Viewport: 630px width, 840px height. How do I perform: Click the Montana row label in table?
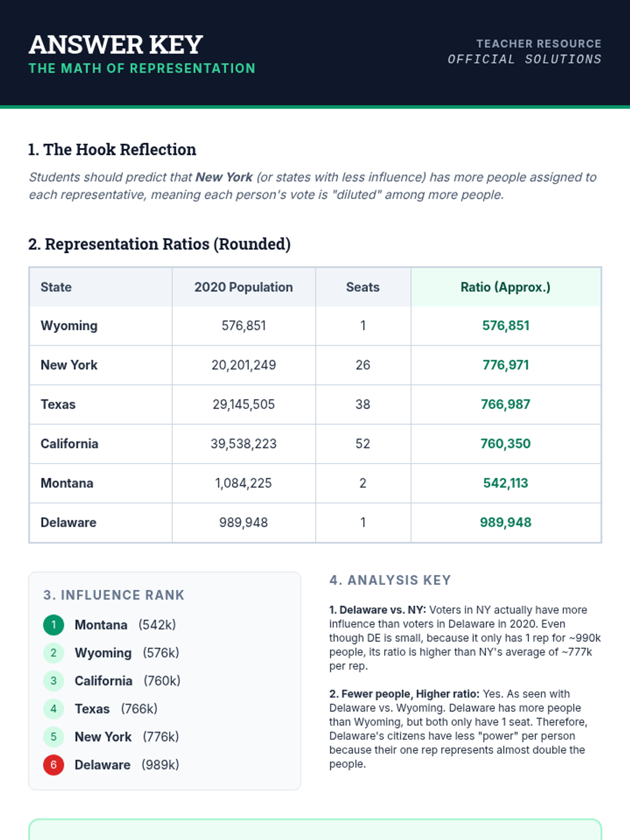[x=67, y=483]
